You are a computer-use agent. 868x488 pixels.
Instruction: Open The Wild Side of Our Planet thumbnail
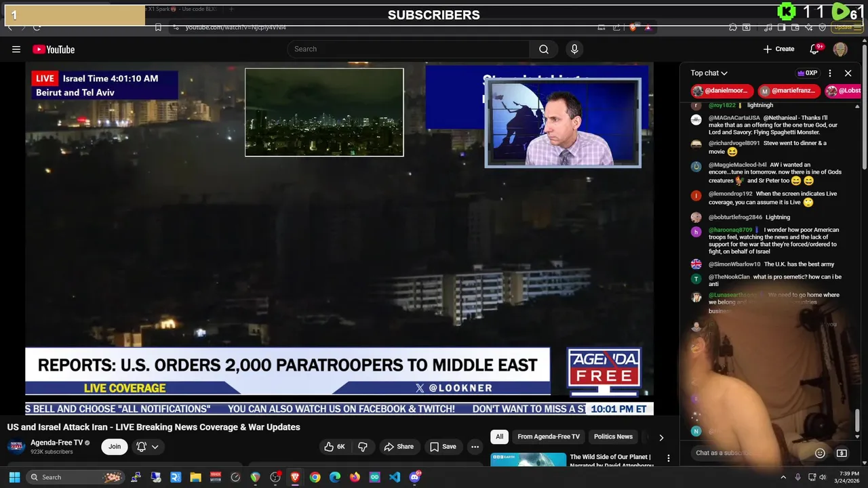pos(528,460)
